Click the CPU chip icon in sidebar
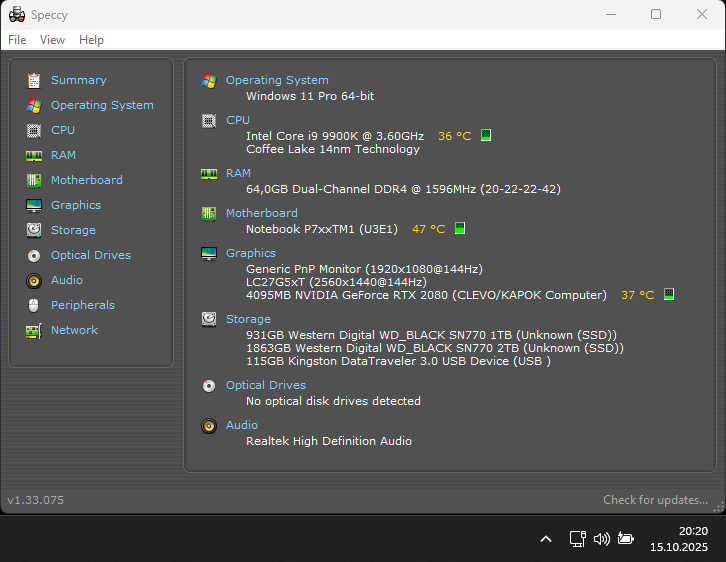 click(x=33, y=130)
